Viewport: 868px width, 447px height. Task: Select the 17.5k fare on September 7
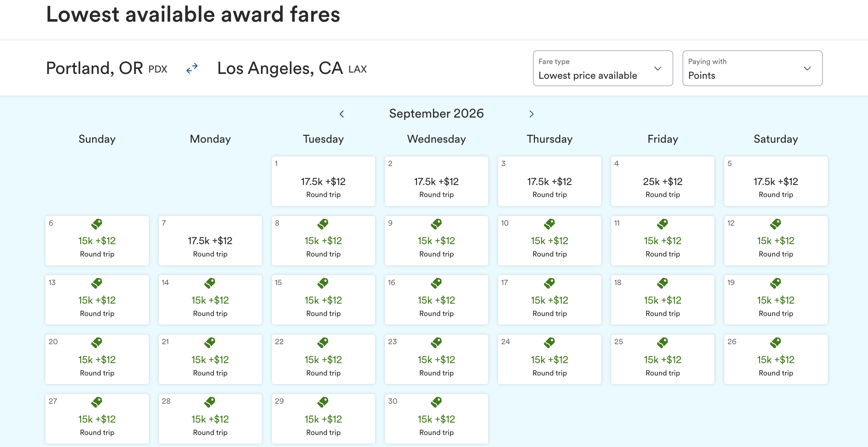(x=210, y=241)
